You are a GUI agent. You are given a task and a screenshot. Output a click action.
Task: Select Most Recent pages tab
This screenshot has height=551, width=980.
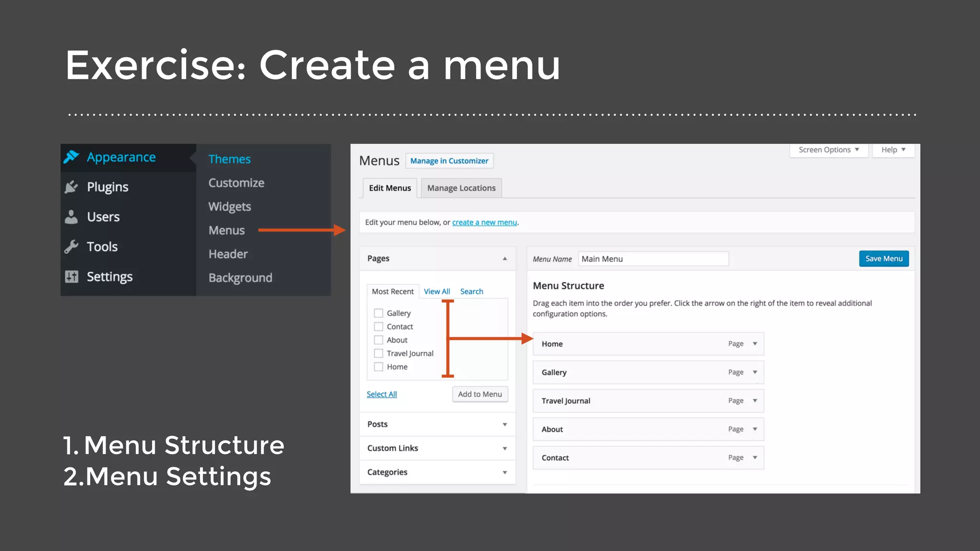(x=393, y=291)
